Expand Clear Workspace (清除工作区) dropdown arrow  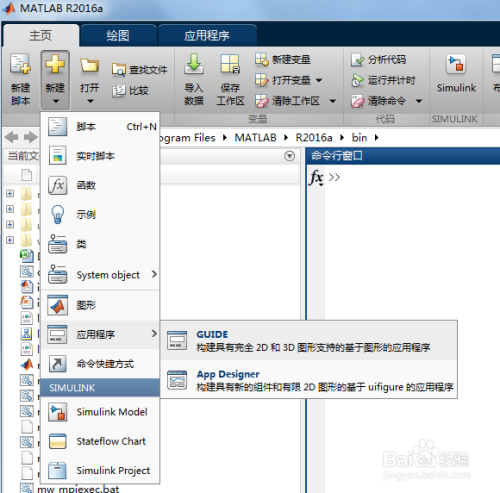pyautogui.click(x=333, y=101)
